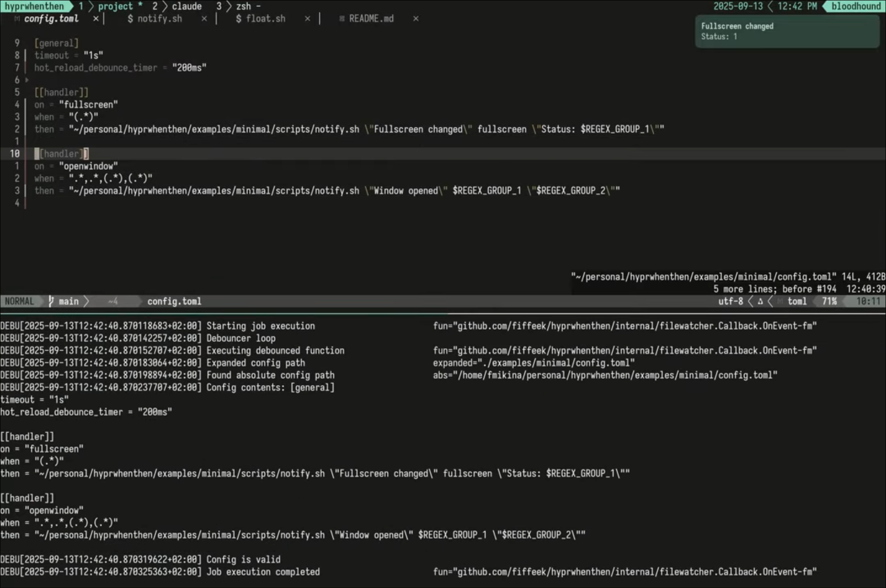This screenshot has width=886, height=588.
Task: Click the git branch icon in statusline
Action: (51, 301)
